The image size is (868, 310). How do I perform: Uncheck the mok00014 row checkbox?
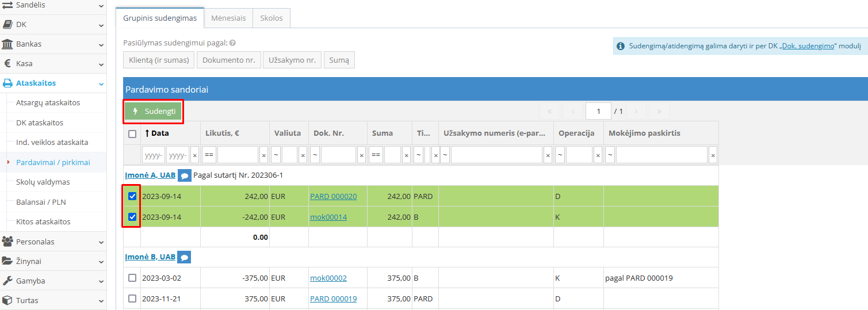tap(132, 217)
